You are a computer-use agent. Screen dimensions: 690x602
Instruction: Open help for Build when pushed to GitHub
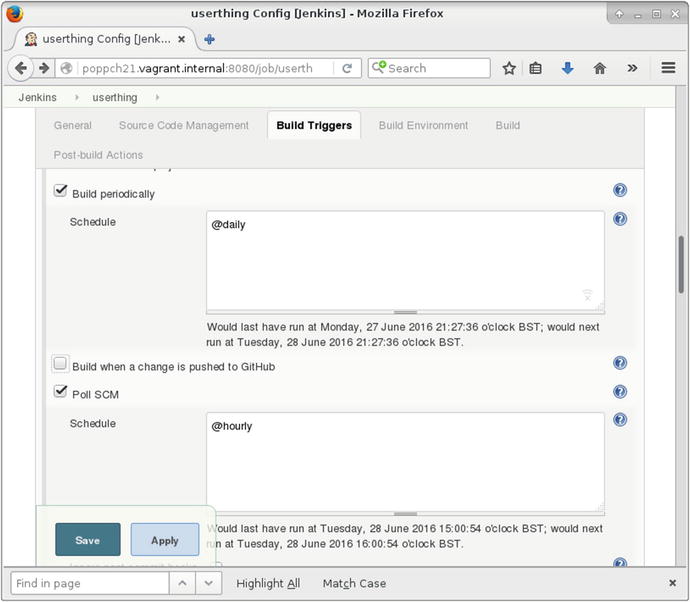click(620, 363)
